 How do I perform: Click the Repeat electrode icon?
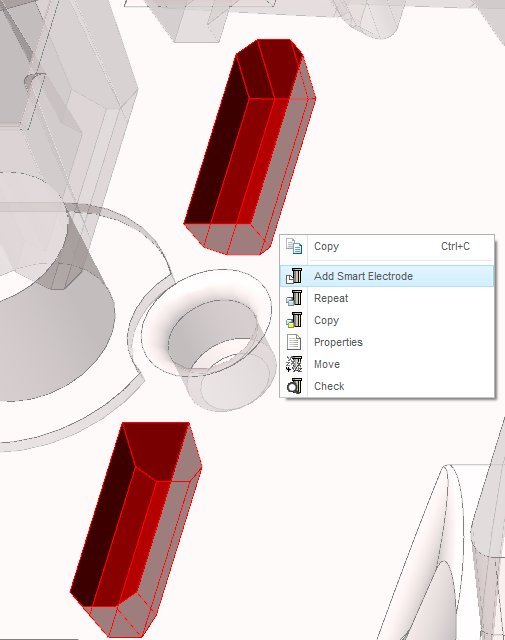(x=294, y=298)
